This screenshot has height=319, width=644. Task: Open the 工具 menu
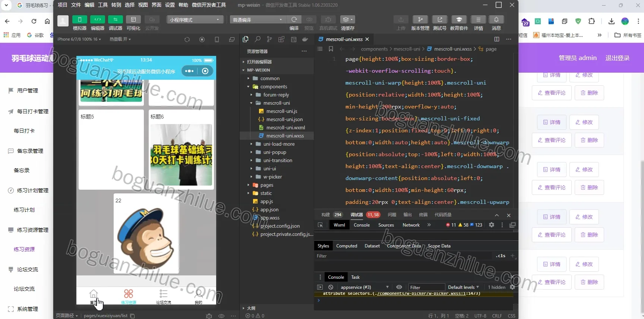coord(103,5)
